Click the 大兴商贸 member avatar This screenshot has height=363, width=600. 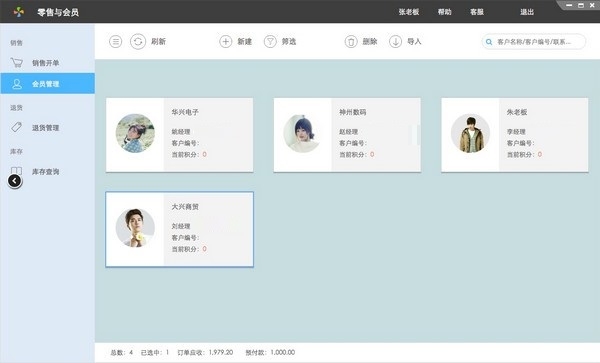tap(135, 228)
